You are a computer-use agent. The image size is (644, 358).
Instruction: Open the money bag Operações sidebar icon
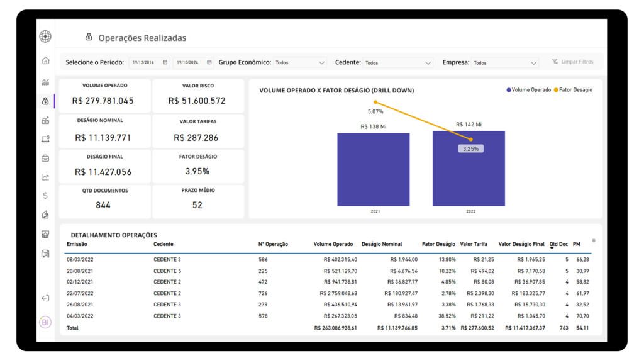45,101
